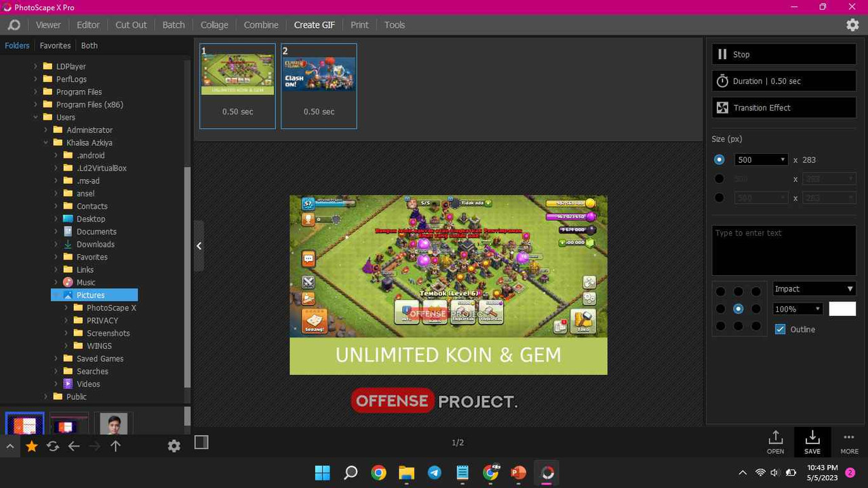Viewport: 868px width, 488px height.
Task: Open Duration 0.50 sec setting
Action: click(784, 81)
